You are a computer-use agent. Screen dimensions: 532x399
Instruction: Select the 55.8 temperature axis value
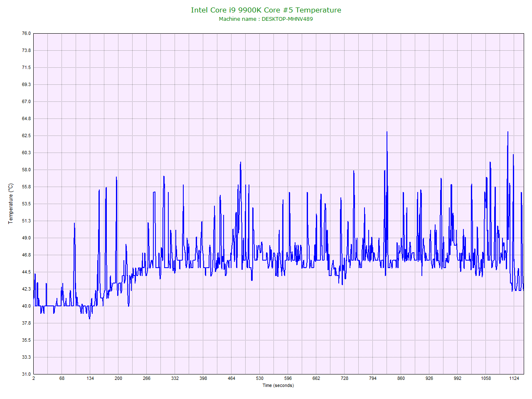point(26,187)
